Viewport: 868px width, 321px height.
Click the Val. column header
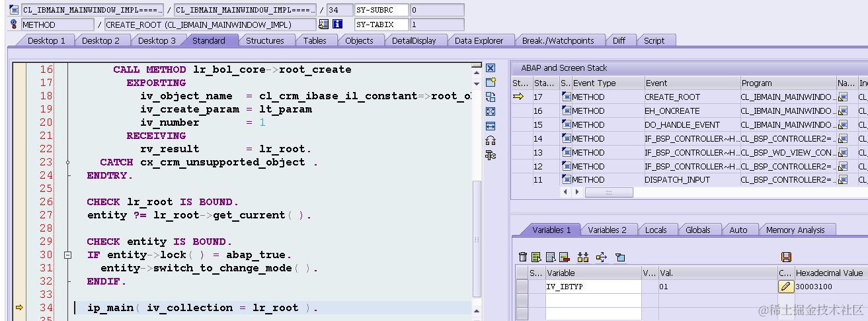pos(718,273)
